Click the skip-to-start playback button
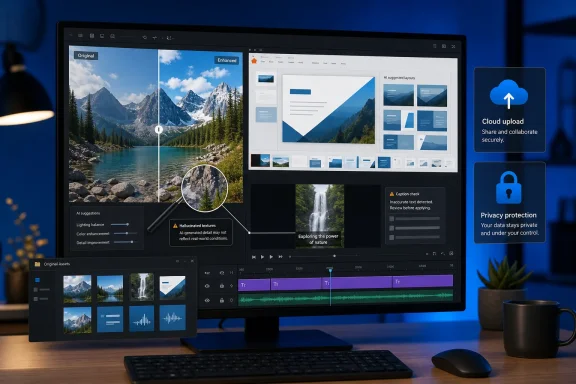 point(254,257)
